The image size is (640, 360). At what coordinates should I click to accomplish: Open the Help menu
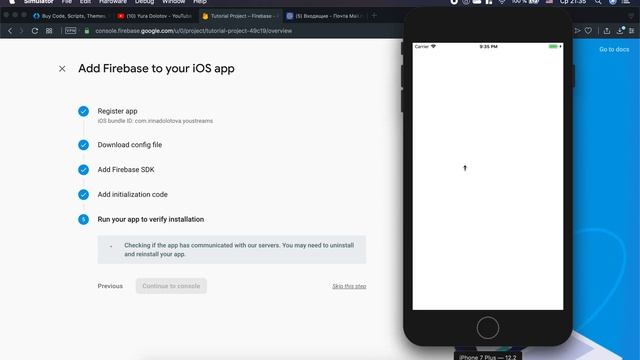(200, 2)
